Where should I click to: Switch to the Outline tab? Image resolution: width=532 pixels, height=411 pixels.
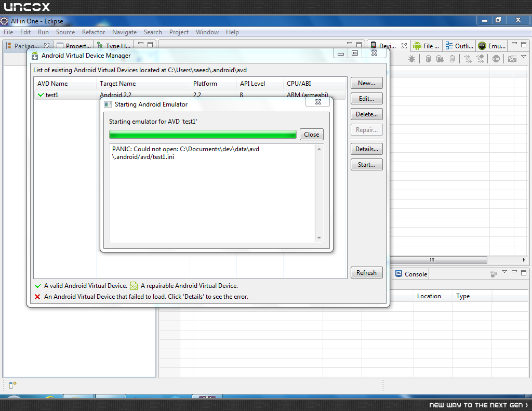click(x=459, y=46)
